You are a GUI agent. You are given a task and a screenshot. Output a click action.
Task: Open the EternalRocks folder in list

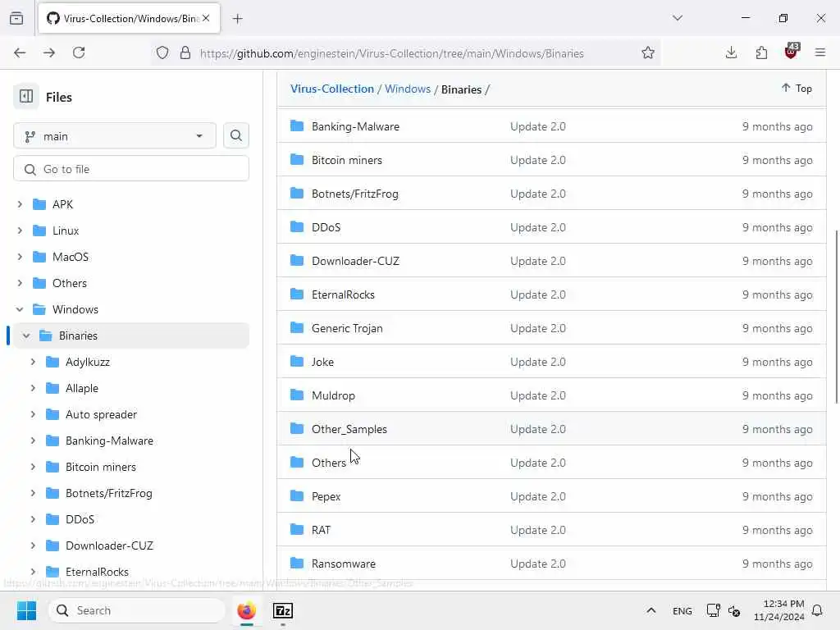click(343, 294)
